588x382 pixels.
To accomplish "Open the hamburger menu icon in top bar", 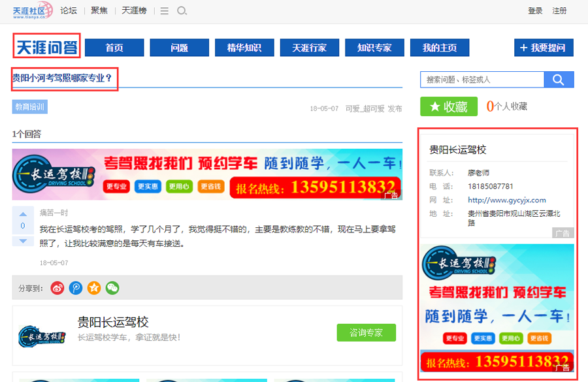I will point(164,11).
